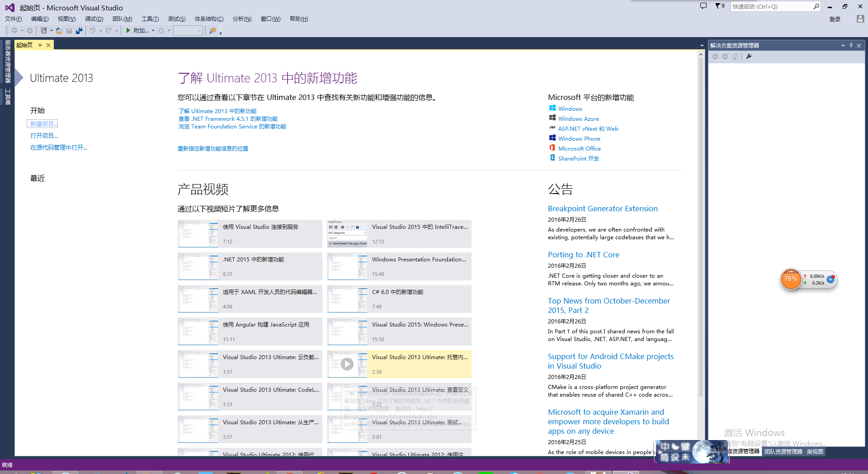The width and height of the screenshot is (868, 474).
Task: Click the orange 78% memory accelerator ball
Action: pos(791,279)
